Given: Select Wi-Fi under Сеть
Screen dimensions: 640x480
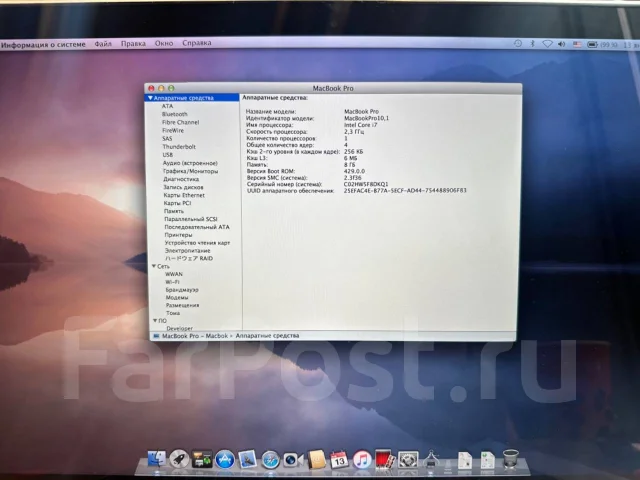Looking at the screenshot, I should tap(172, 282).
